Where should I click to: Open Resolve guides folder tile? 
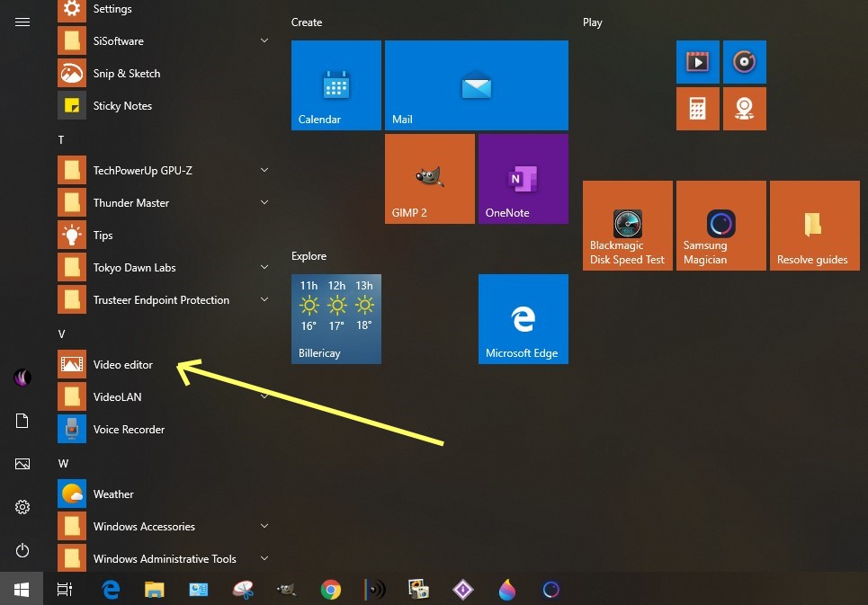[x=815, y=226]
